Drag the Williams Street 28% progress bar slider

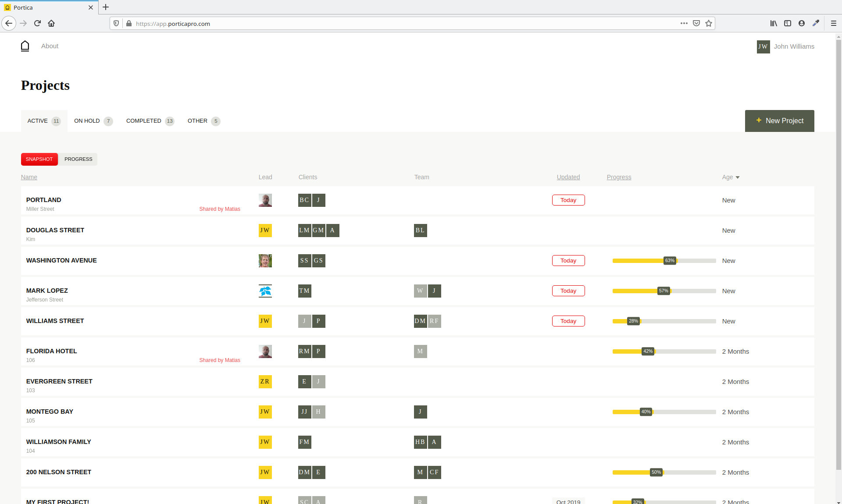(x=634, y=320)
